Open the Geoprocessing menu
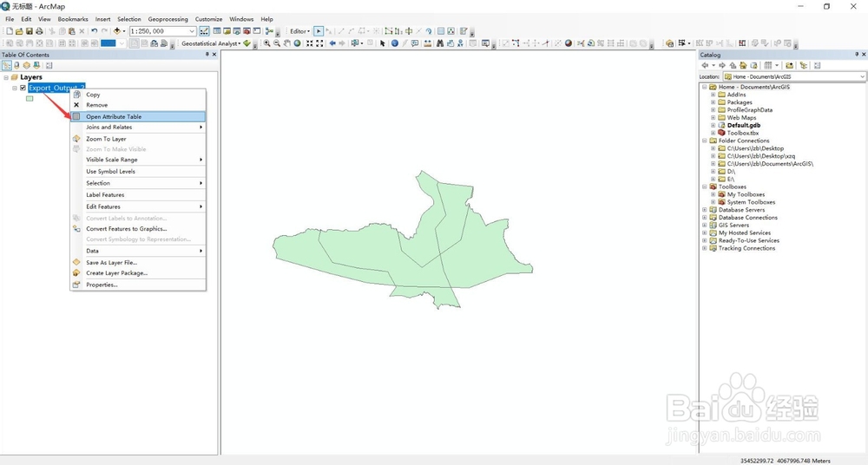The image size is (868, 465). click(168, 19)
